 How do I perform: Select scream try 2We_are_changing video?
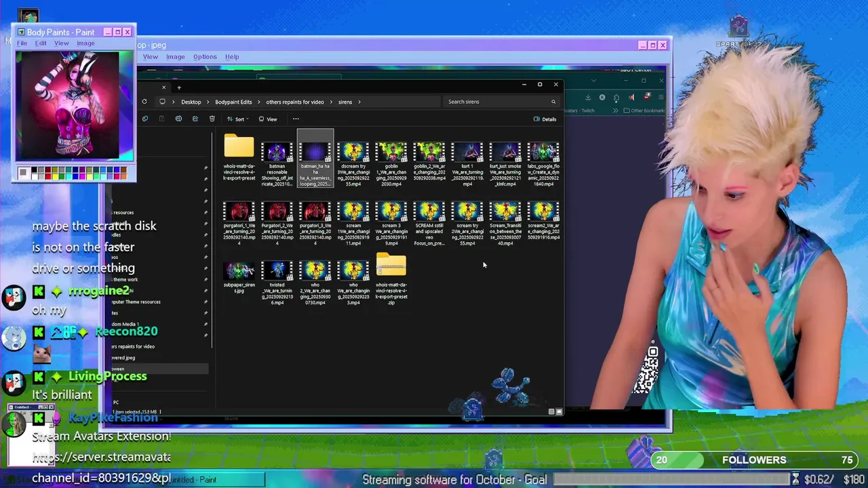[467, 223]
